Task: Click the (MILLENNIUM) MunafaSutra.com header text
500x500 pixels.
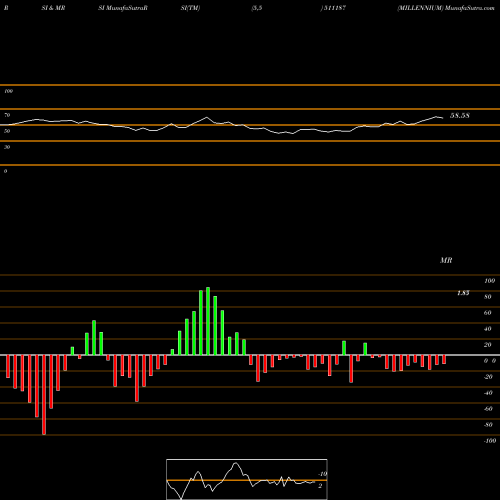Action: click(x=446, y=8)
